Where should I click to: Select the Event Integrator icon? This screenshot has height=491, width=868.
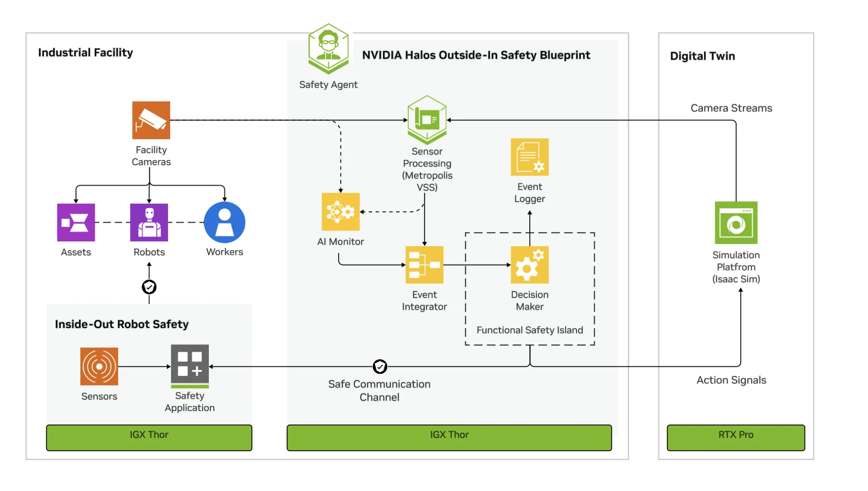(424, 265)
